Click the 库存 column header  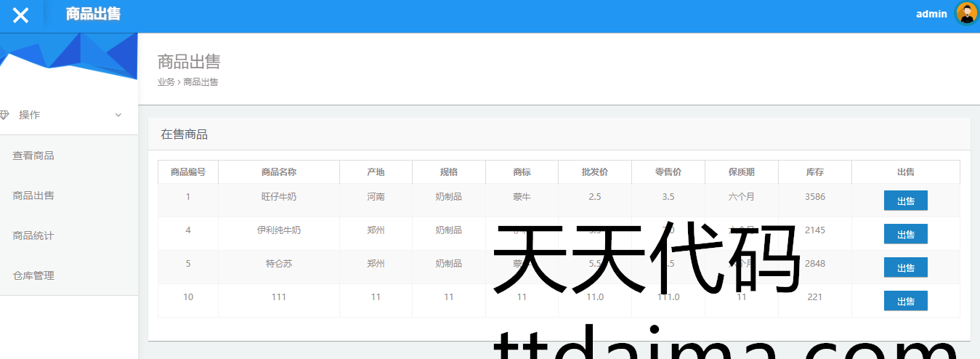[x=814, y=172]
